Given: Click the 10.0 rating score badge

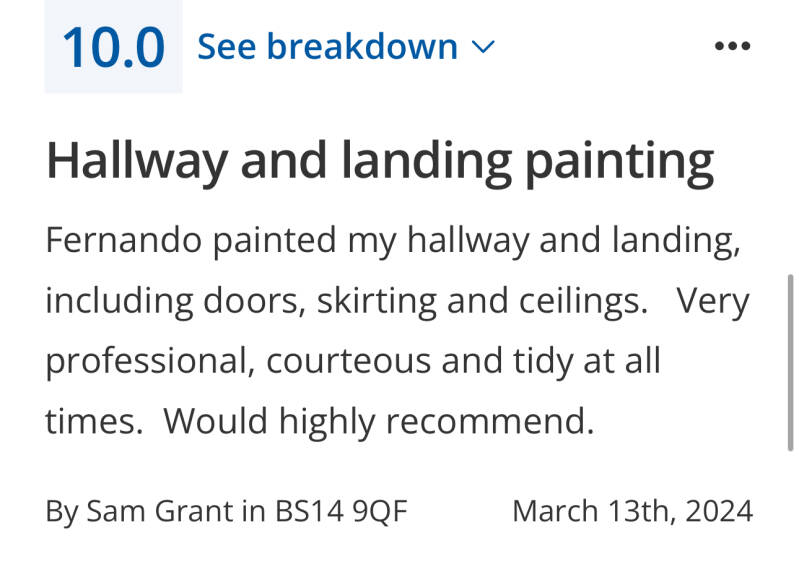Looking at the screenshot, I should coord(113,47).
